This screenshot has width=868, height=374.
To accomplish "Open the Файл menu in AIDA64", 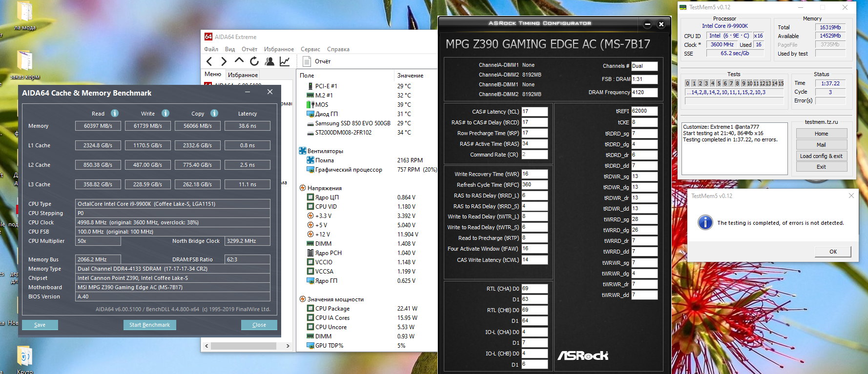I will [211, 49].
